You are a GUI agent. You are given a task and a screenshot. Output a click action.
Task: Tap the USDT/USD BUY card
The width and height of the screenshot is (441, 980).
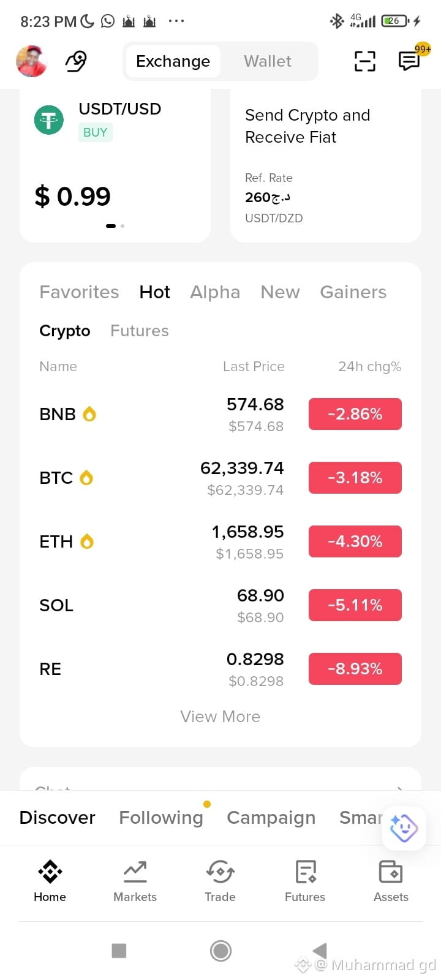coord(115,165)
